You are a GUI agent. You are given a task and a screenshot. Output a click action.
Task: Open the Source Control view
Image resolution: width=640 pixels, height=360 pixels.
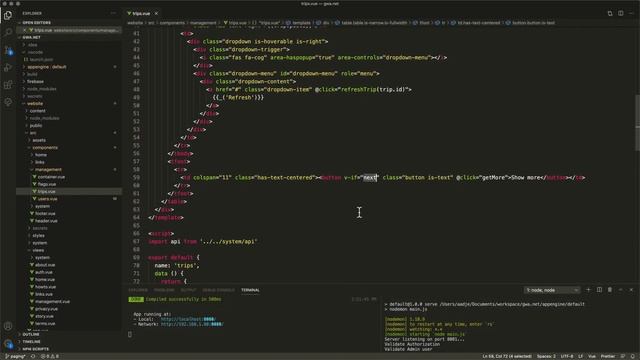coord(8,50)
